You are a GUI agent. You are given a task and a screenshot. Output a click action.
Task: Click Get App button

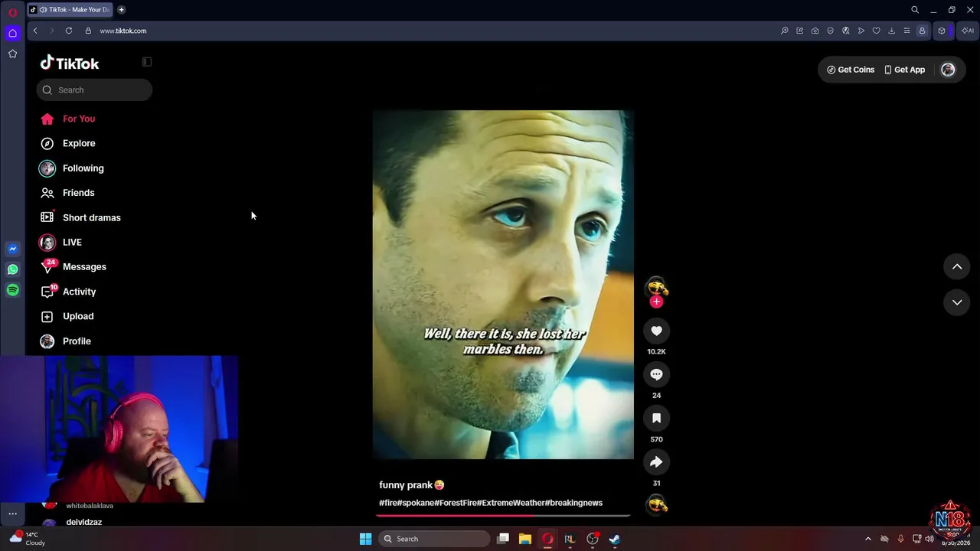point(904,70)
